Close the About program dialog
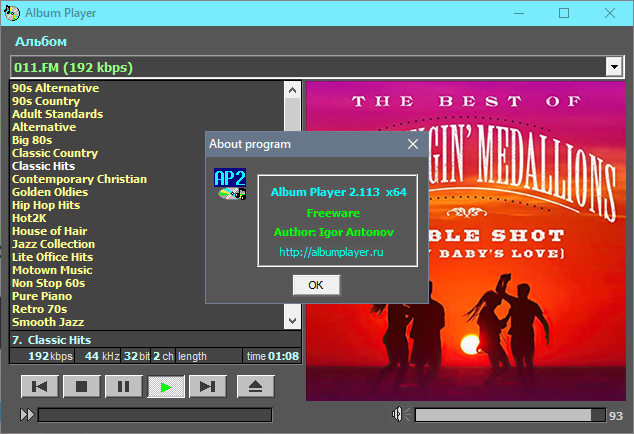 coord(413,144)
